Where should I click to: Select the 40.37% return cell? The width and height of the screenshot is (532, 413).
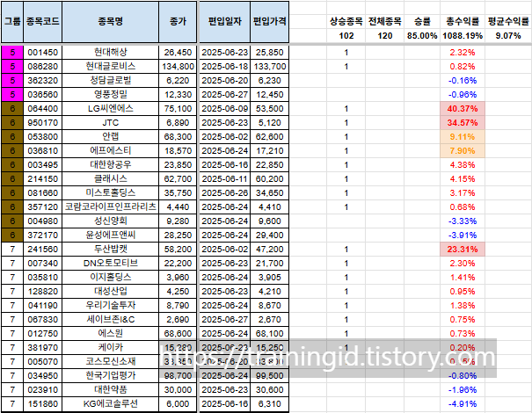point(463,108)
